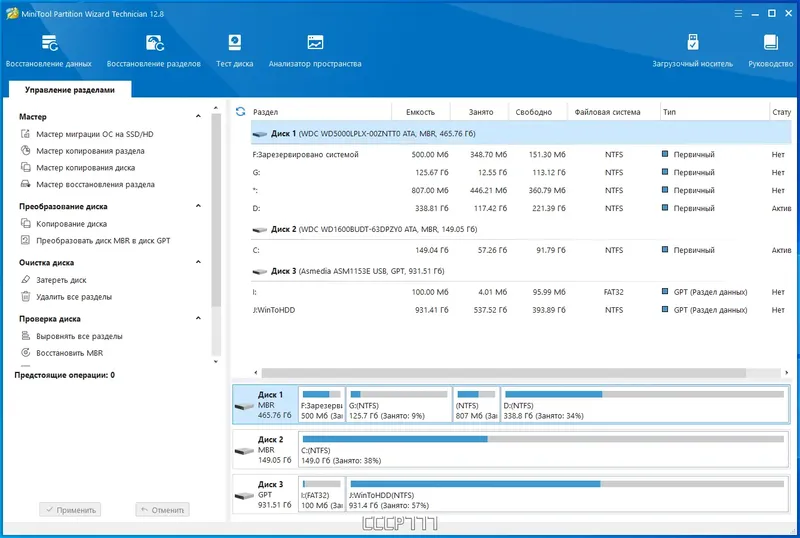The height and width of the screenshot is (538, 800).
Task: Collapse the Проверка диска section
Action: [x=200, y=319]
